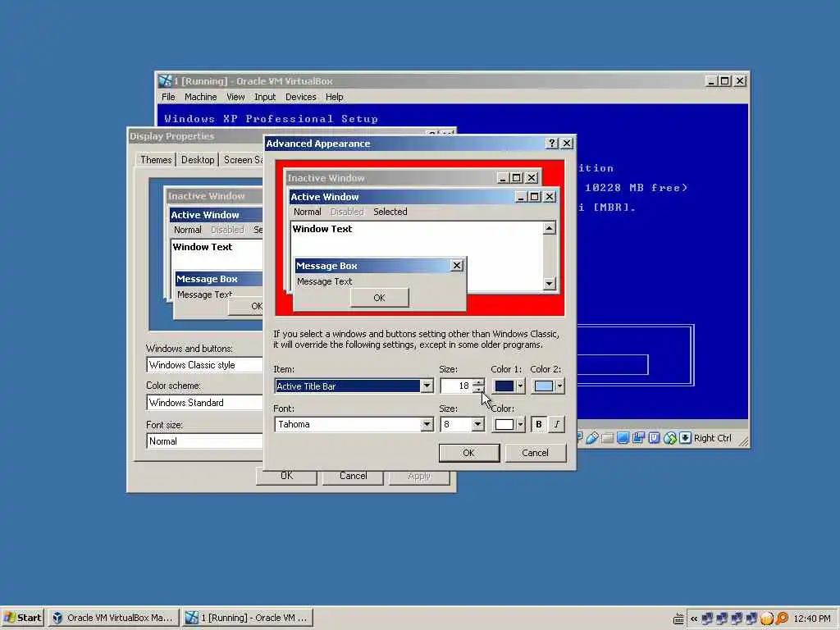This screenshot has height=630, width=840.
Task: Click the X on the preview Message Box
Action: 456,265
